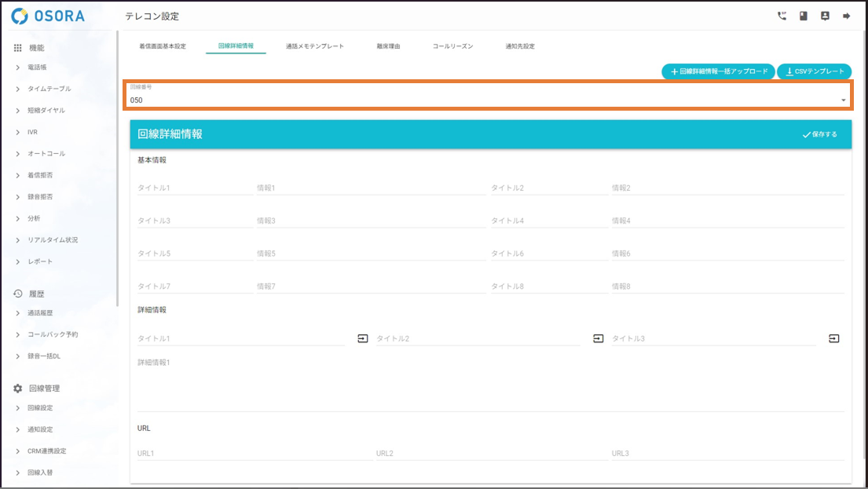Open the 回線番号 dropdown showing 050
The height and width of the screenshot is (489, 868).
point(487,100)
